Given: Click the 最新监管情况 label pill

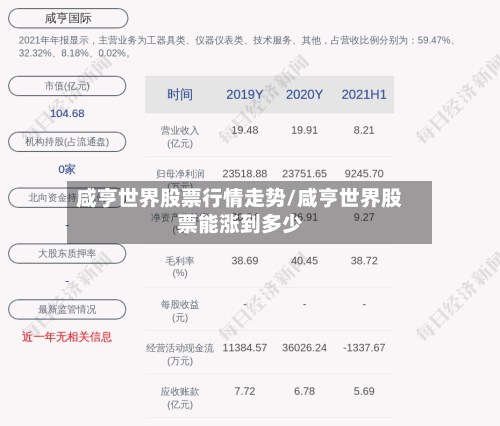Looking at the screenshot, I should point(67,310).
